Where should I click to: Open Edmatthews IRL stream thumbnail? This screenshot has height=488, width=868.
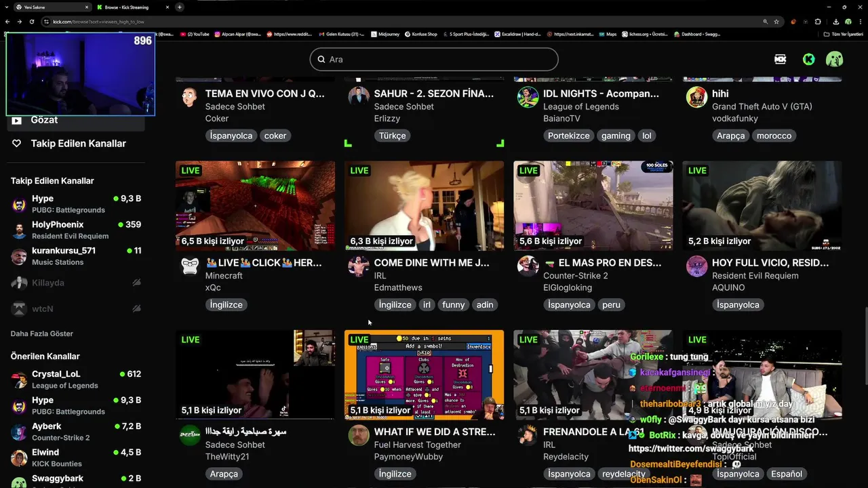[424, 206]
